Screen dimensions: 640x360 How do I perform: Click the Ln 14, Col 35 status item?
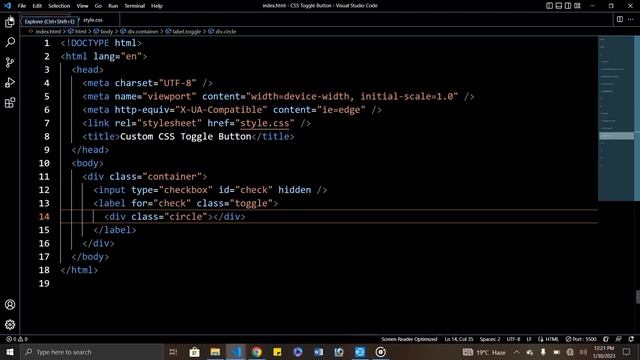tap(459, 339)
